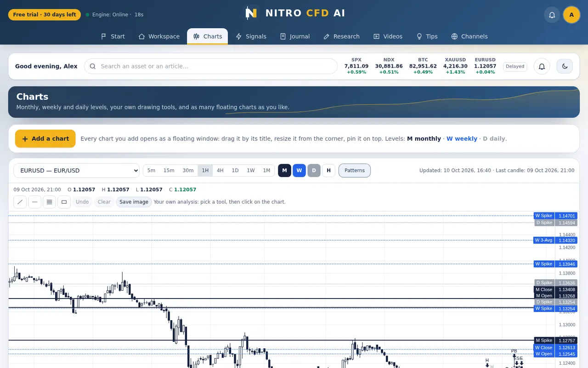
Task: Click the M Spike level label
Action: [x=544, y=340]
